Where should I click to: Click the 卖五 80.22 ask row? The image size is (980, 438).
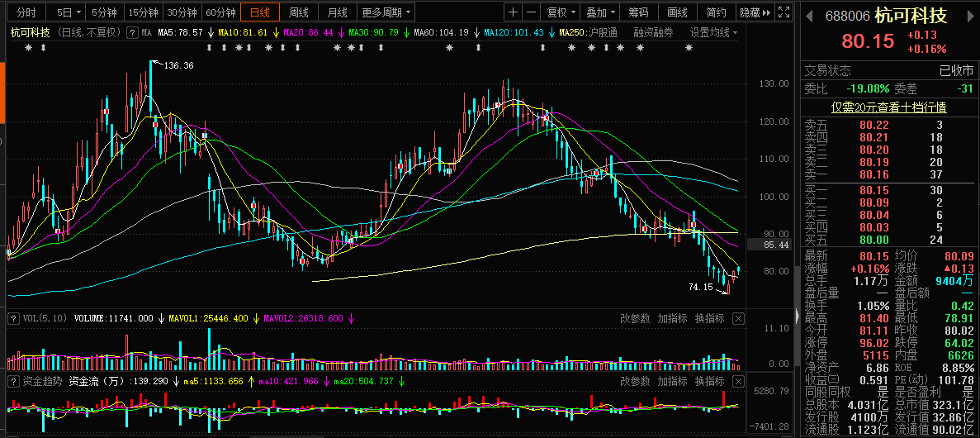point(888,125)
